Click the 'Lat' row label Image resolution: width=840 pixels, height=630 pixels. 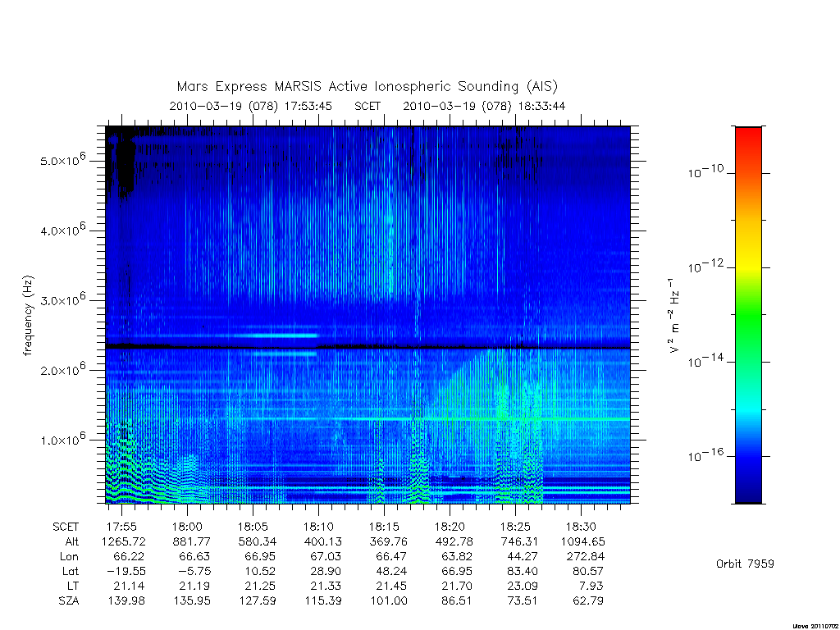pos(71,572)
